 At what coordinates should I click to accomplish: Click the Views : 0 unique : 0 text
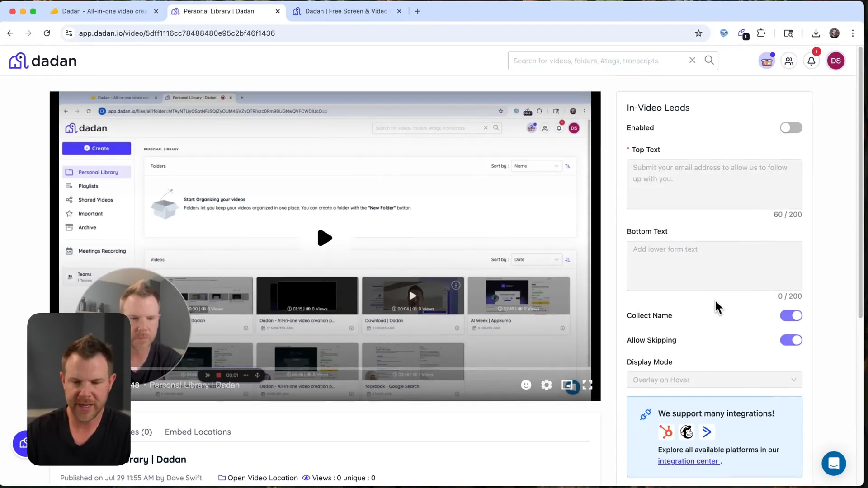click(344, 478)
